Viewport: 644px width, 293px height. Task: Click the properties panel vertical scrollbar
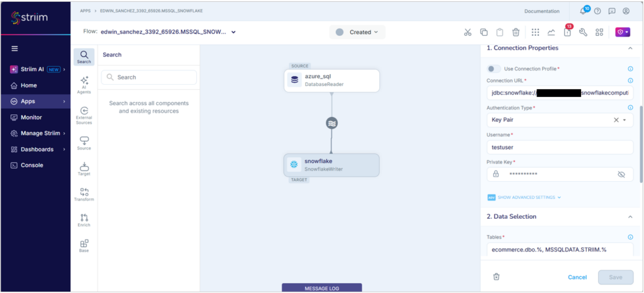pos(641,143)
